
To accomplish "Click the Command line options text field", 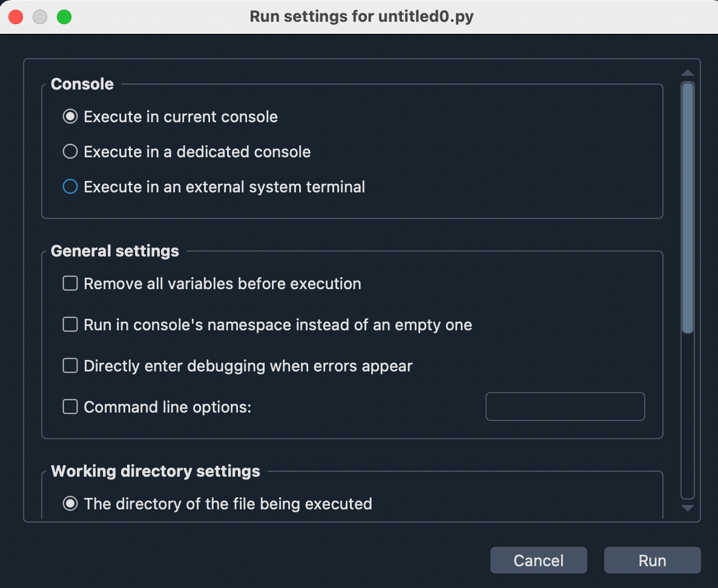I will point(565,407).
